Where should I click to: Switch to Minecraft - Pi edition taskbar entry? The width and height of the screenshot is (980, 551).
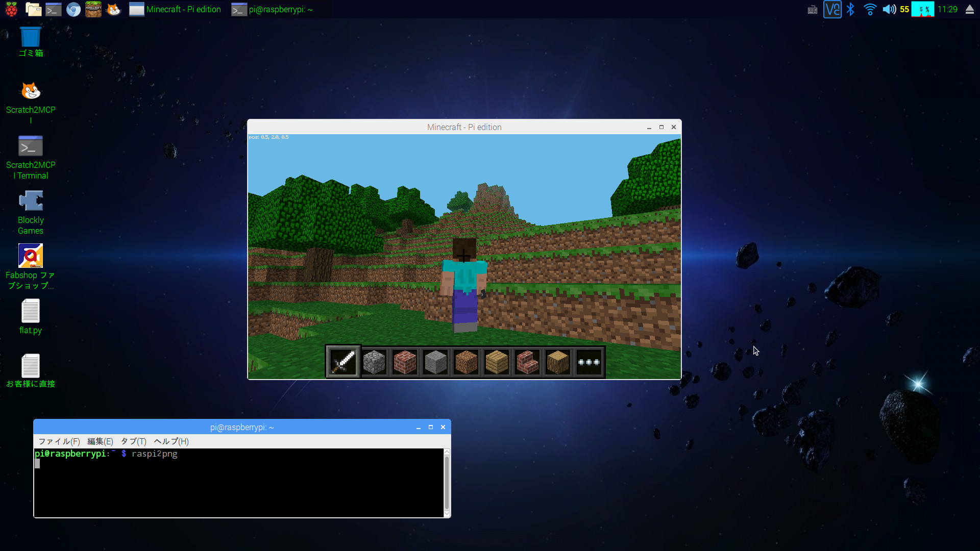[x=175, y=9]
